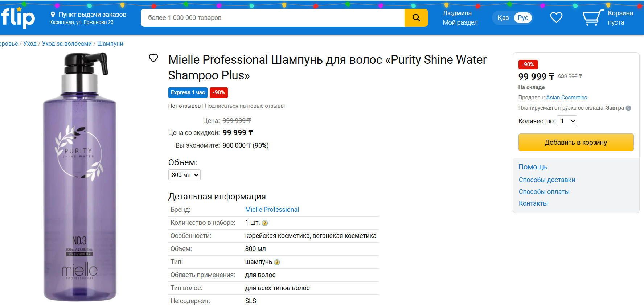Click the yellow search magnifier button

[416, 18]
